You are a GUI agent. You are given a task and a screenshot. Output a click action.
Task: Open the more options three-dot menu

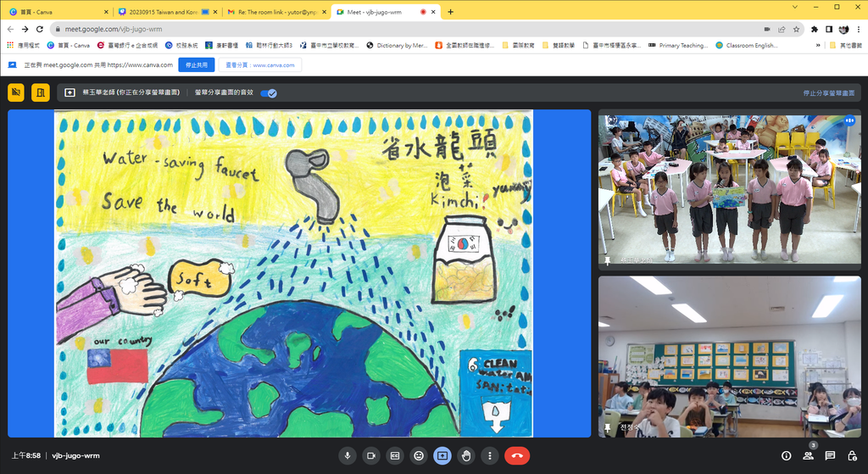(x=489, y=455)
